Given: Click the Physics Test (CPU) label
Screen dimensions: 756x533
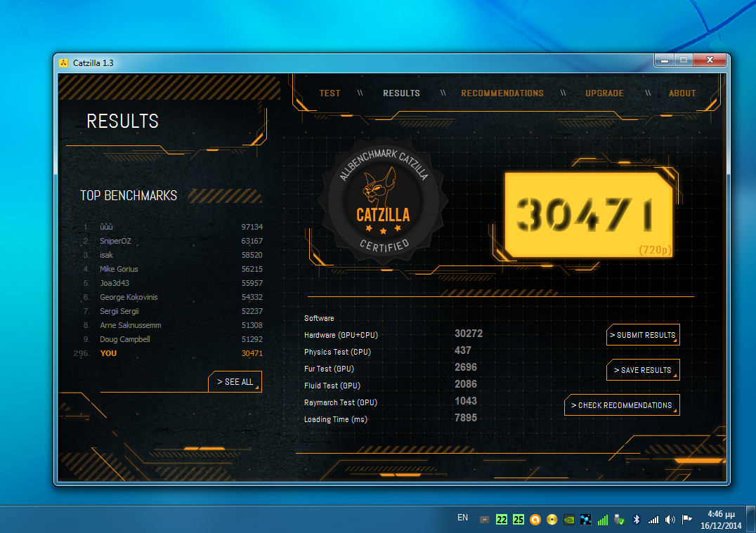Looking at the screenshot, I should pos(337,352).
